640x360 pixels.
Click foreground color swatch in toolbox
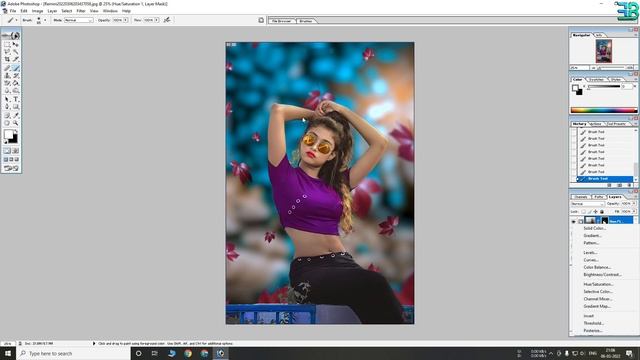pyautogui.click(x=8, y=134)
